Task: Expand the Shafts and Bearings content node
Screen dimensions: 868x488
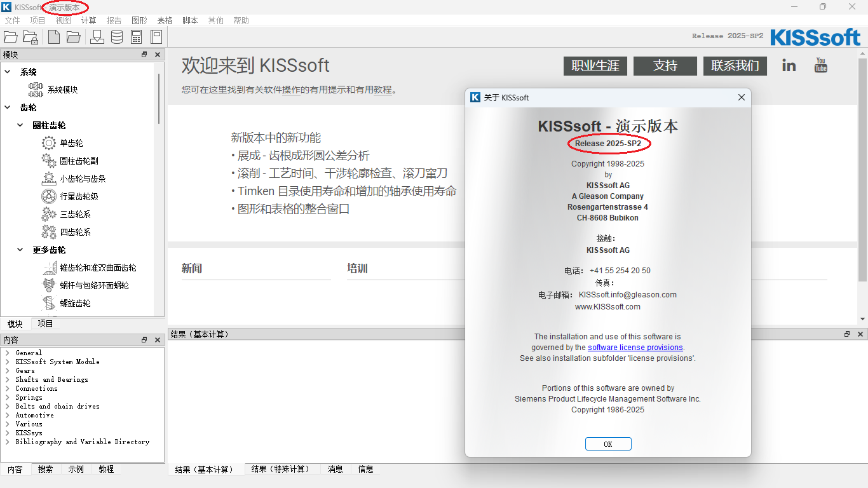Action: (8, 379)
